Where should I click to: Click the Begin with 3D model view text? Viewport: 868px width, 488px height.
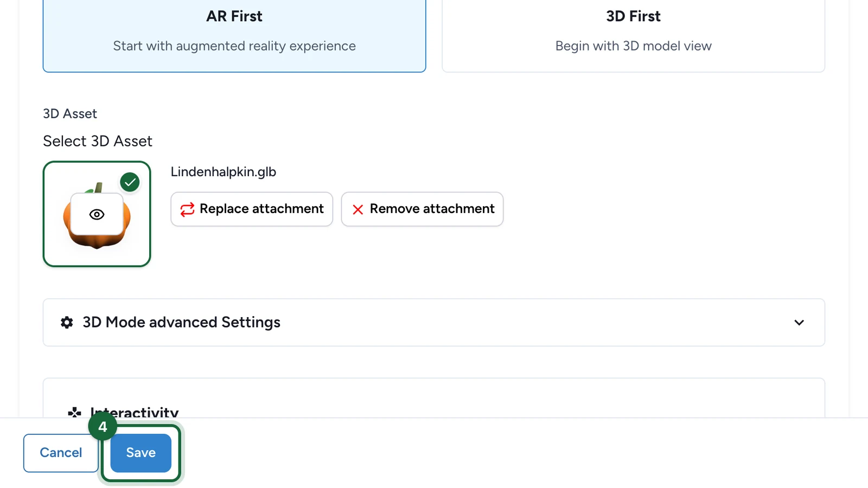(633, 46)
